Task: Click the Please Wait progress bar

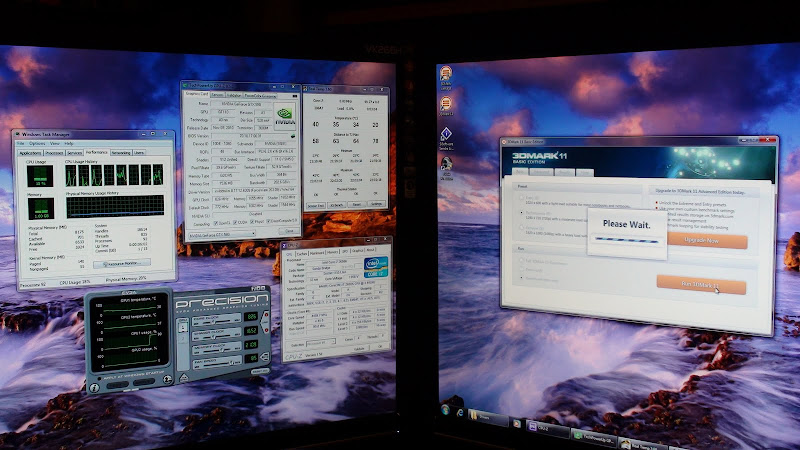Action: tap(627, 240)
